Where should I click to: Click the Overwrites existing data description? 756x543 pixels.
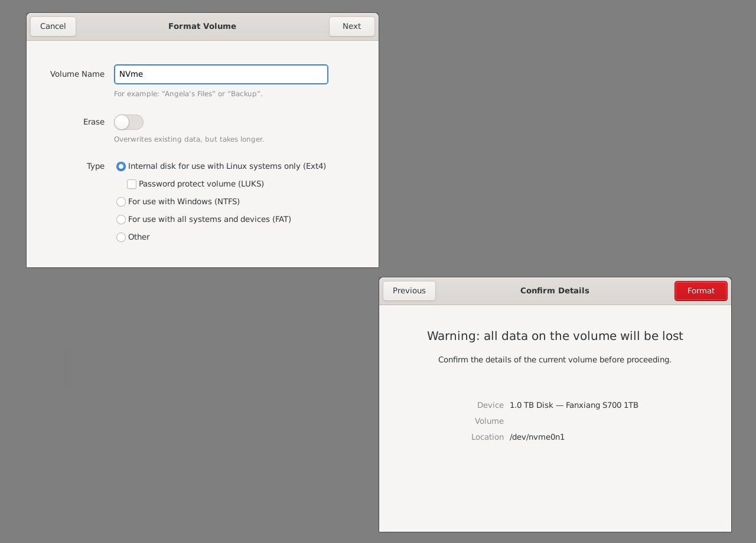click(189, 139)
